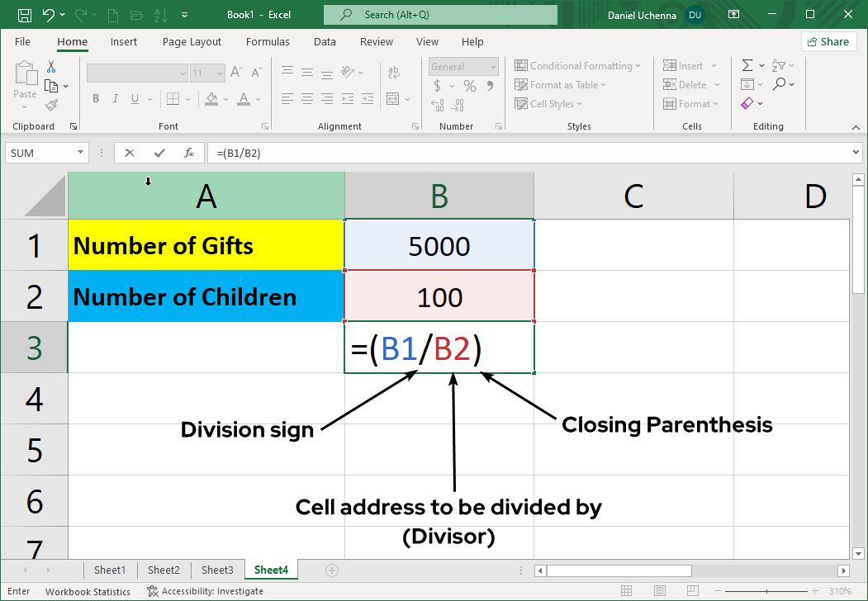
Task: Switch to the Formulas ribbon tab
Action: tap(268, 41)
